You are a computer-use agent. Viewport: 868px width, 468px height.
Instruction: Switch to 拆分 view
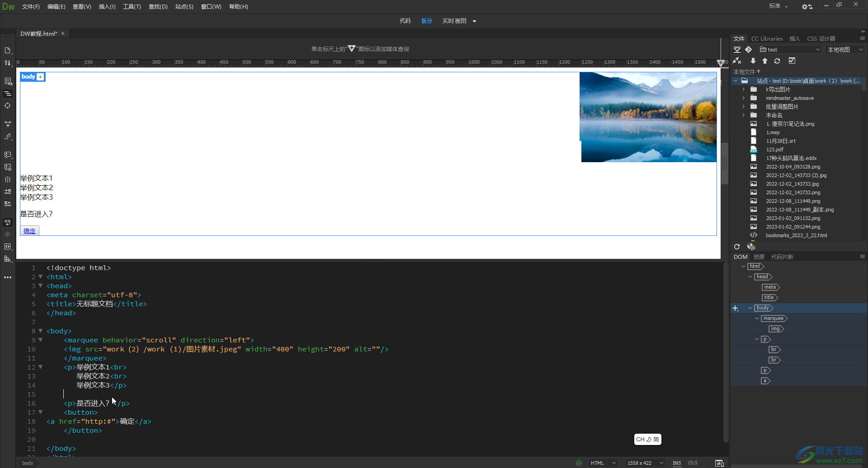point(427,21)
